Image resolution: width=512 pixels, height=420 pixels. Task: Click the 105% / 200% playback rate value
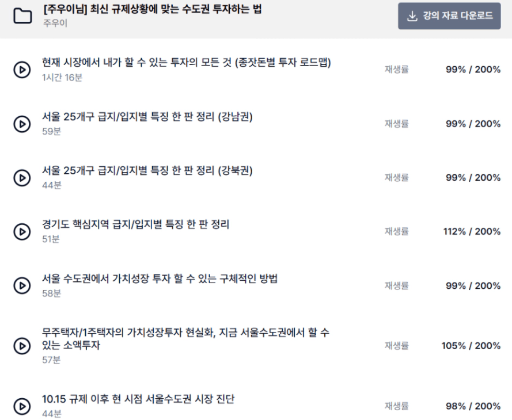point(472,346)
